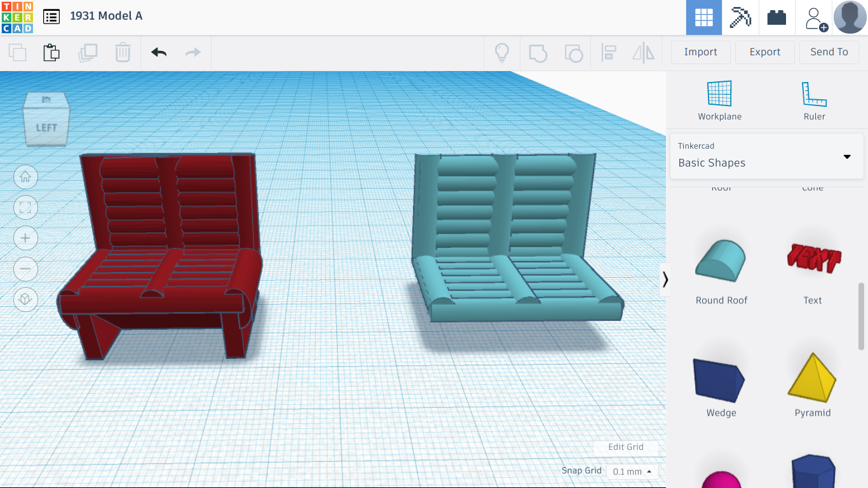
Task: Zoom in with the plus button
Action: (x=25, y=238)
